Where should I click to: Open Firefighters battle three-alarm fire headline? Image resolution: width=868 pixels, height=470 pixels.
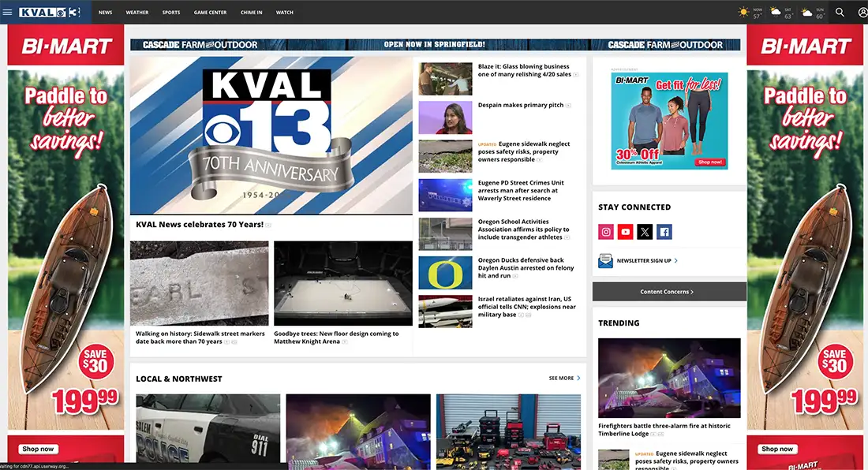point(664,430)
